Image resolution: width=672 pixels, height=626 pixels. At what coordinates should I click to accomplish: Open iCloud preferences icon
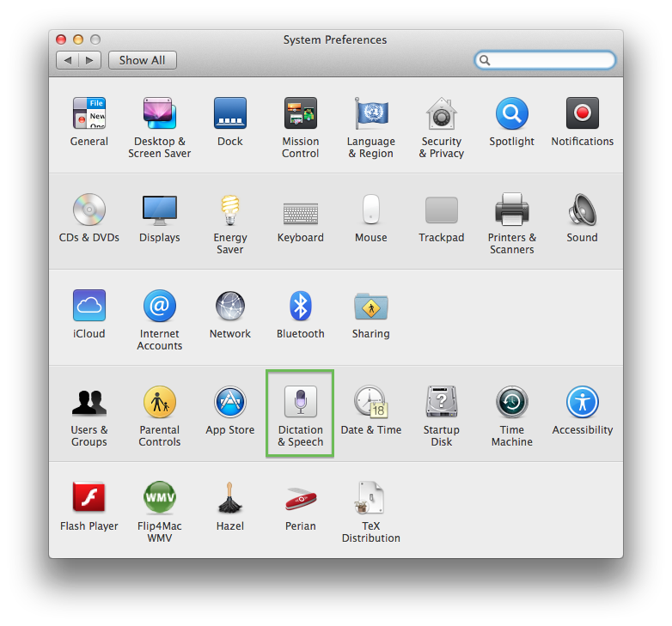coord(89,306)
